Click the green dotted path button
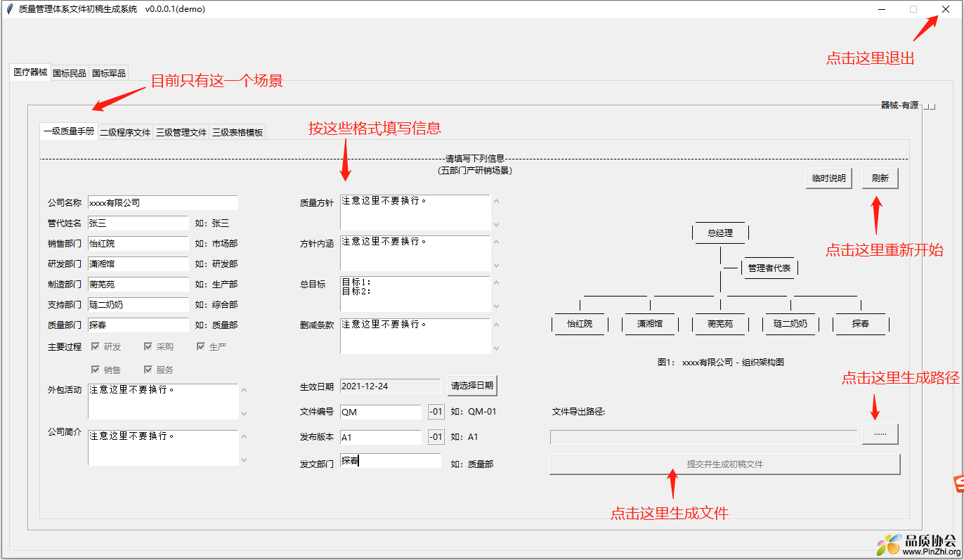964x560 pixels. click(x=880, y=434)
